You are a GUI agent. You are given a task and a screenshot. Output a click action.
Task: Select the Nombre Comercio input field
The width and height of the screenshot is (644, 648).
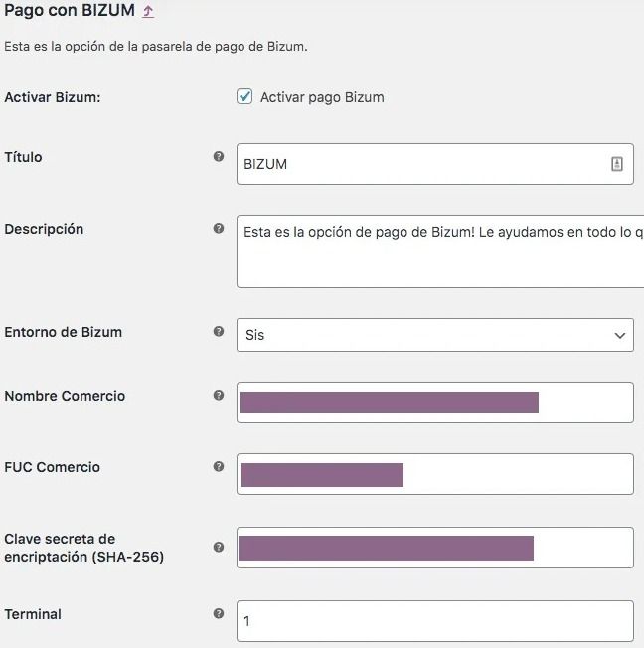click(x=435, y=403)
